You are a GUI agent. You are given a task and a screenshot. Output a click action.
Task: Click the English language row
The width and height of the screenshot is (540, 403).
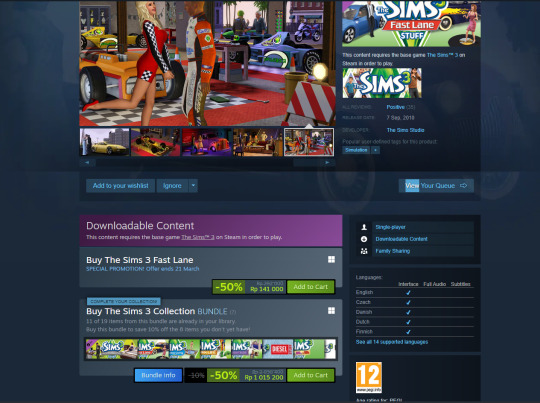pyautogui.click(x=415, y=292)
